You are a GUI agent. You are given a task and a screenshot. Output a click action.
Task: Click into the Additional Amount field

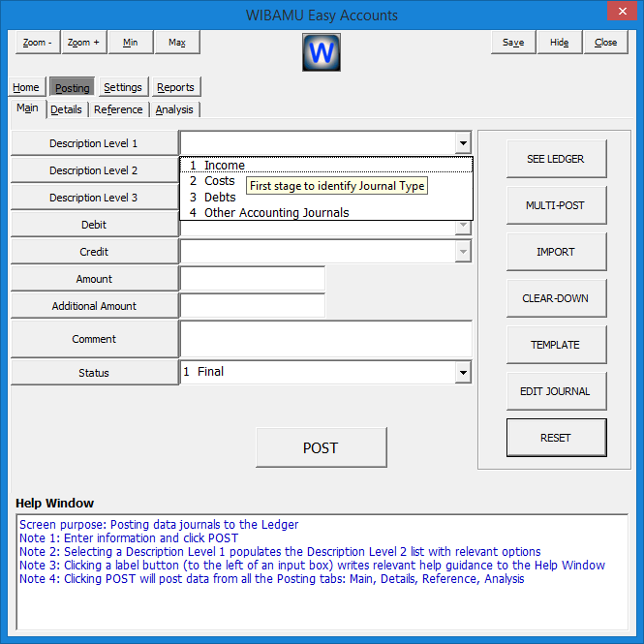[253, 306]
